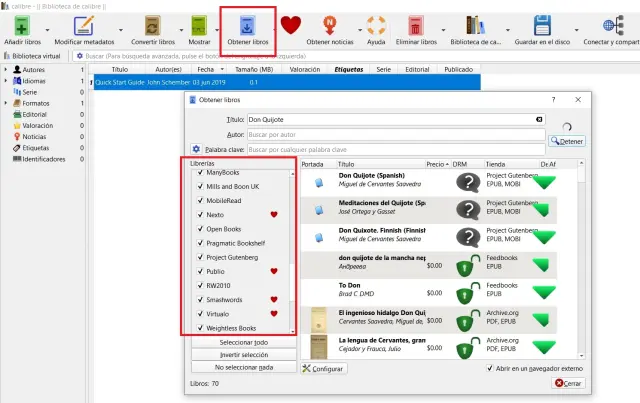Sort the library by Etiquetas column

click(348, 70)
